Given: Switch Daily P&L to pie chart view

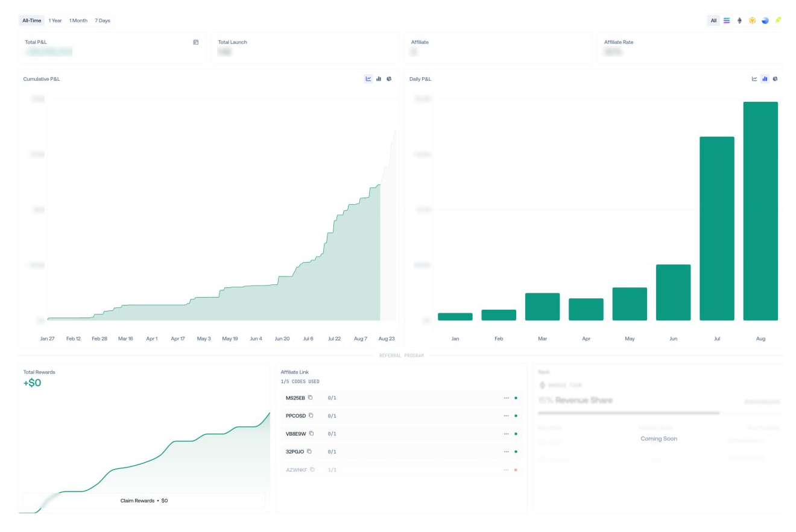Looking at the screenshot, I should (775, 79).
